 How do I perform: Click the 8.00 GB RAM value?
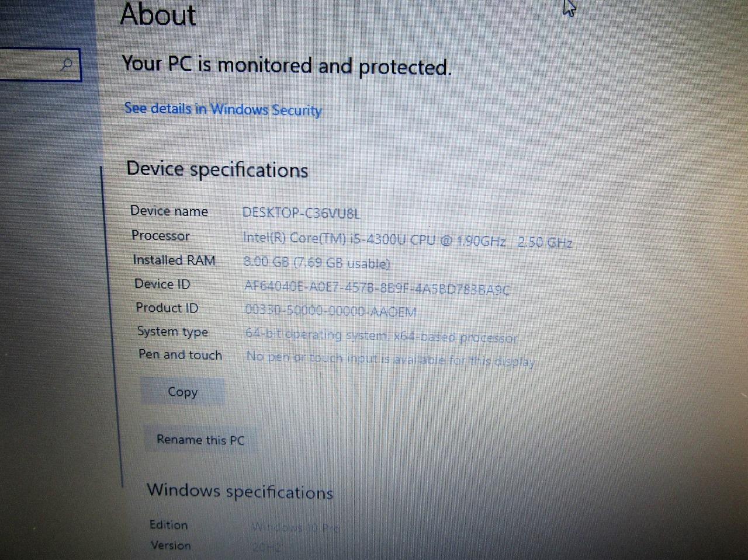click(x=316, y=263)
